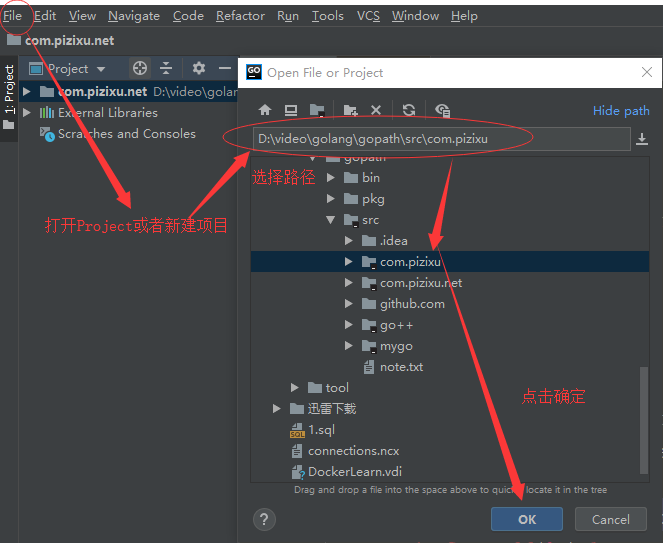
Task: Open the VCS menu
Action: click(x=368, y=16)
